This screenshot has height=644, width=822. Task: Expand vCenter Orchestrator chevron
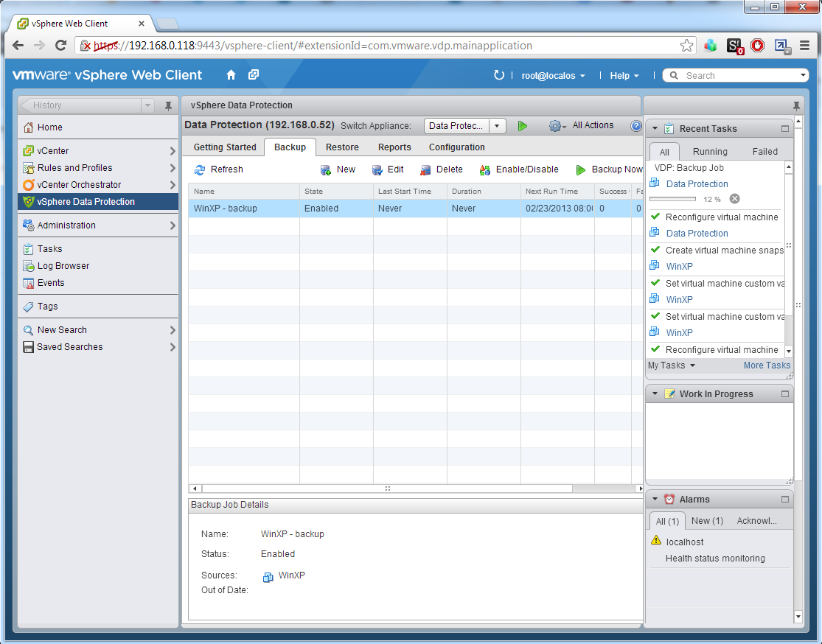(x=173, y=184)
